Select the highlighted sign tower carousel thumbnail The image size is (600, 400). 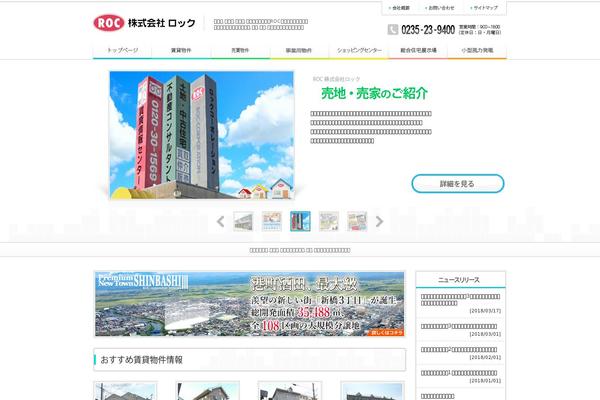point(300,221)
